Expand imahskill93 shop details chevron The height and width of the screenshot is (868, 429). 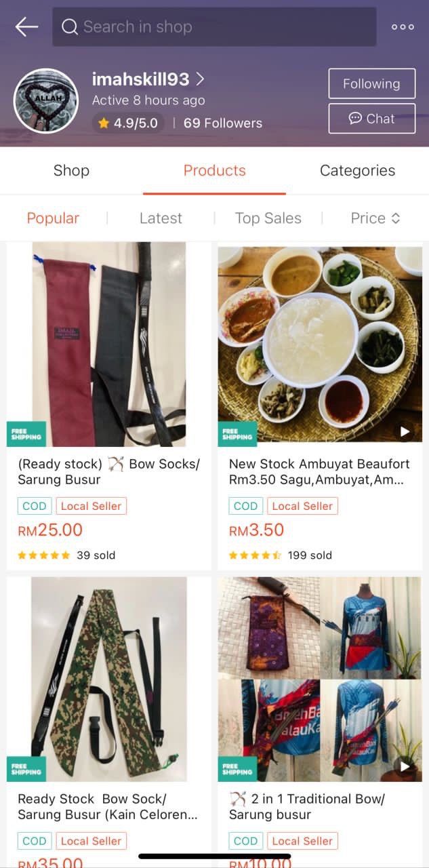tap(200, 79)
